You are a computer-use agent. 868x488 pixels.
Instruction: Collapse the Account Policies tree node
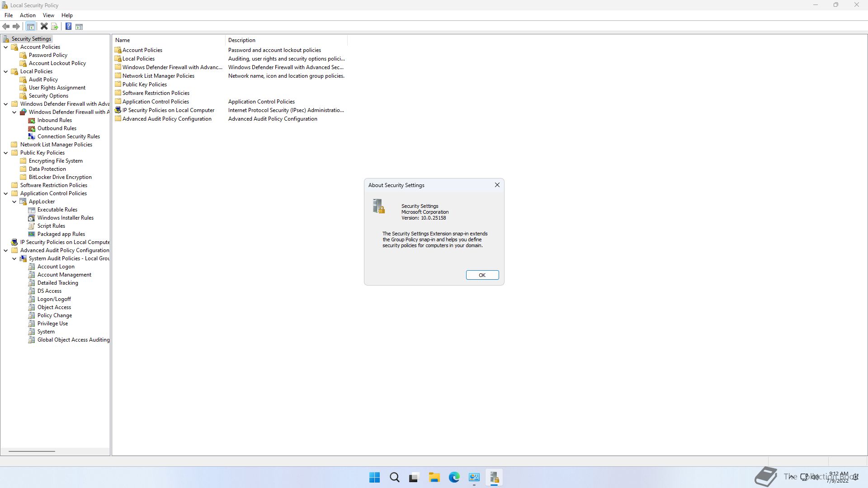pos(6,47)
